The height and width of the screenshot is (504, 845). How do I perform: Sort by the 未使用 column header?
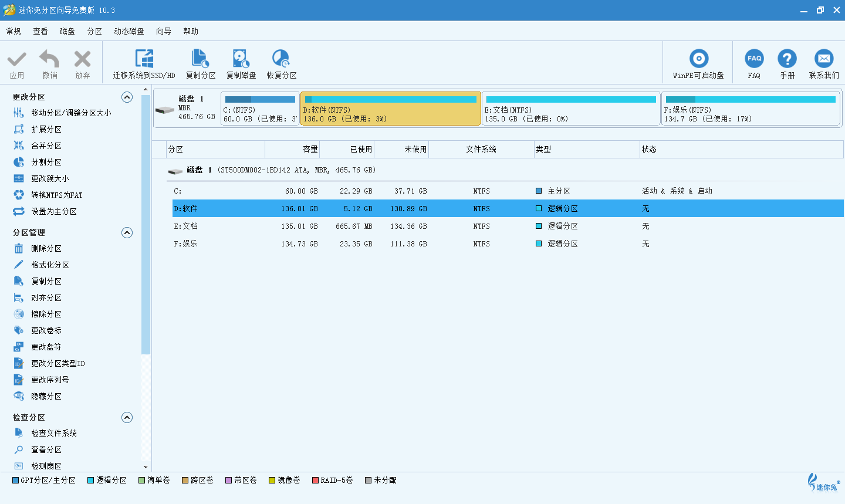pos(401,149)
